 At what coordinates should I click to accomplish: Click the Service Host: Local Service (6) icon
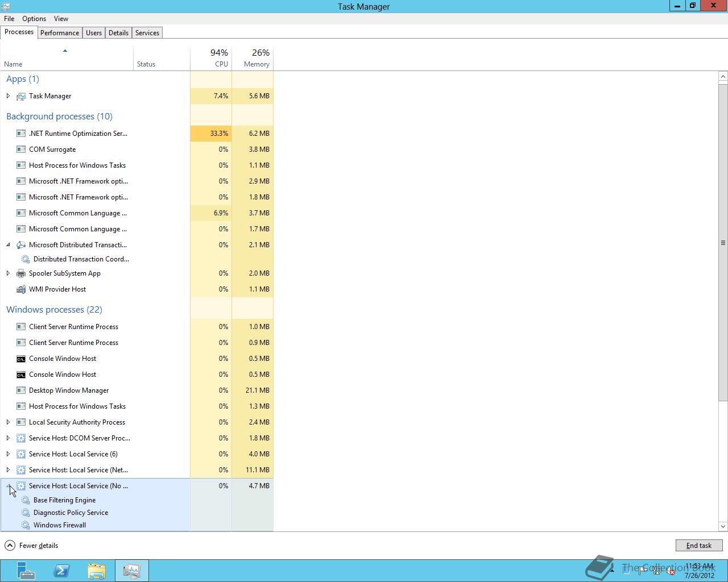(x=21, y=454)
